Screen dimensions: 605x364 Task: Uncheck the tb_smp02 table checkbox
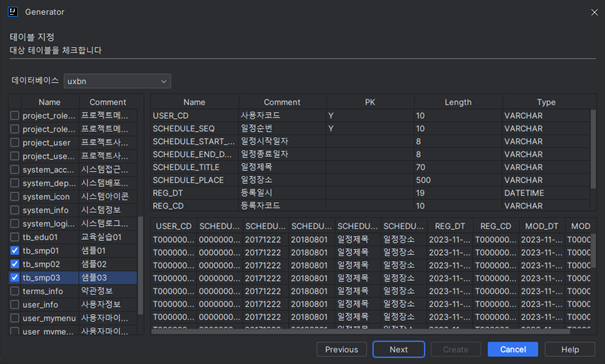pyautogui.click(x=15, y=264)
